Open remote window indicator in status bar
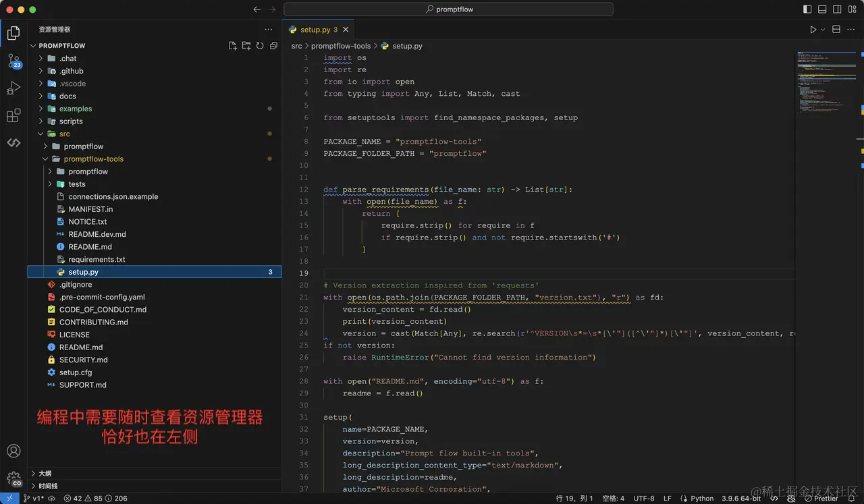 pos(9,499)
